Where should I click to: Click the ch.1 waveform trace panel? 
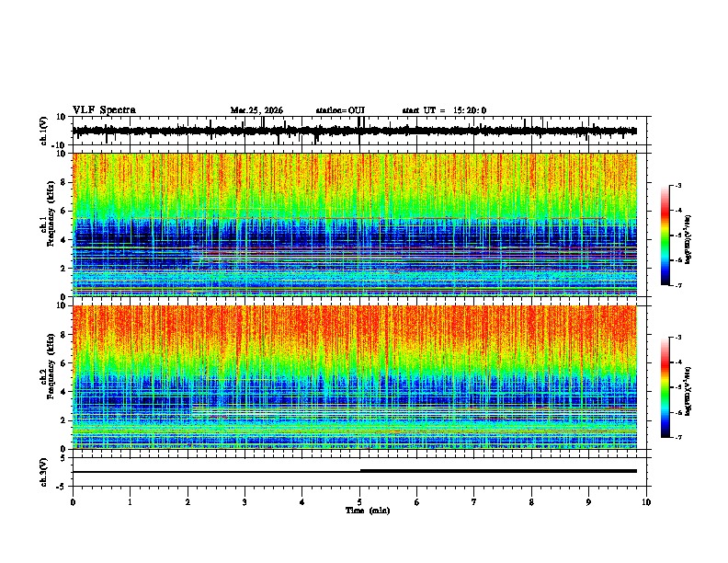coord(361,131)
